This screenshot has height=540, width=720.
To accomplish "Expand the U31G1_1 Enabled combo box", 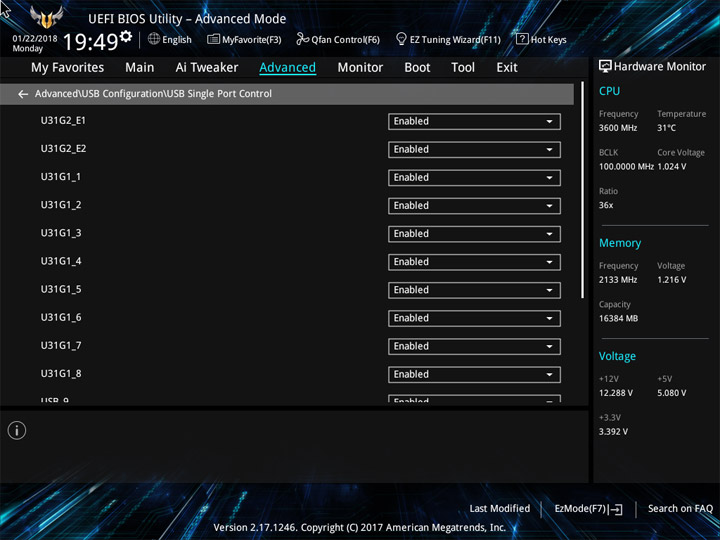I will [474, 178].
